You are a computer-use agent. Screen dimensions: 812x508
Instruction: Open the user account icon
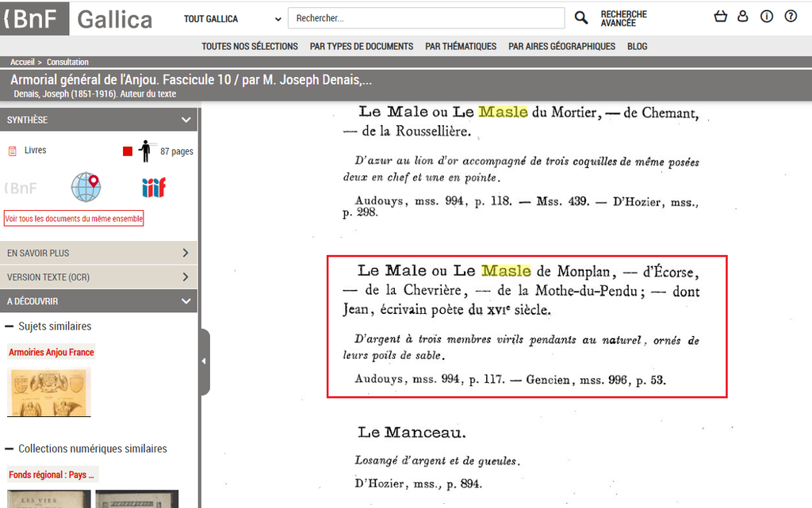click(x=742, y=17)
